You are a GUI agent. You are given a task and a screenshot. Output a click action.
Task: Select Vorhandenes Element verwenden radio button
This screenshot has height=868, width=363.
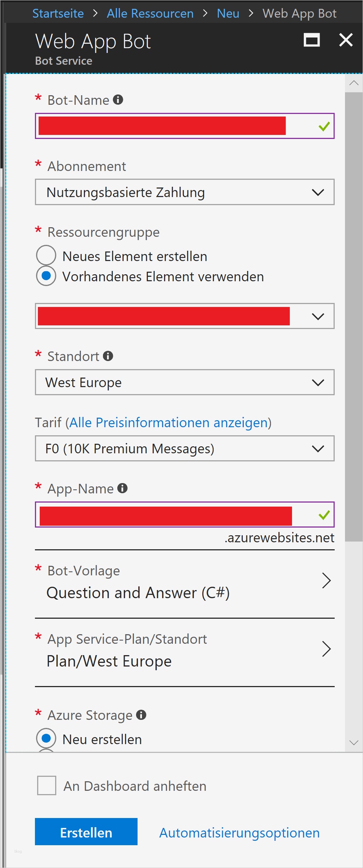(46, 276)
